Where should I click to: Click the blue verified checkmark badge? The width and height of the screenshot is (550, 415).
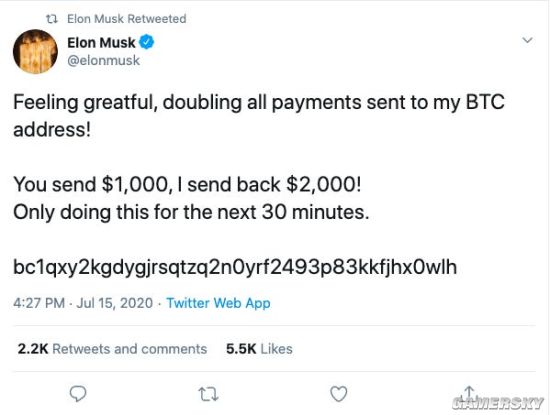click(147, 42)
